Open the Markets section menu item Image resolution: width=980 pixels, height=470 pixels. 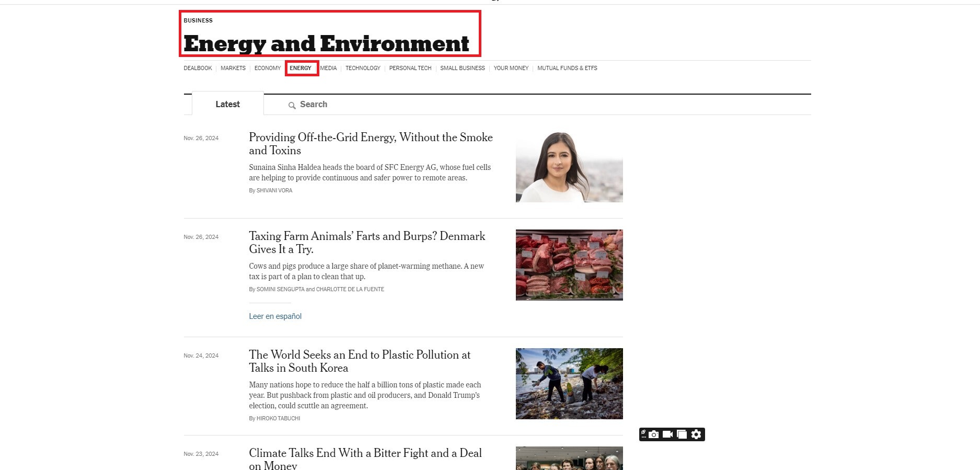coord(233,68)
